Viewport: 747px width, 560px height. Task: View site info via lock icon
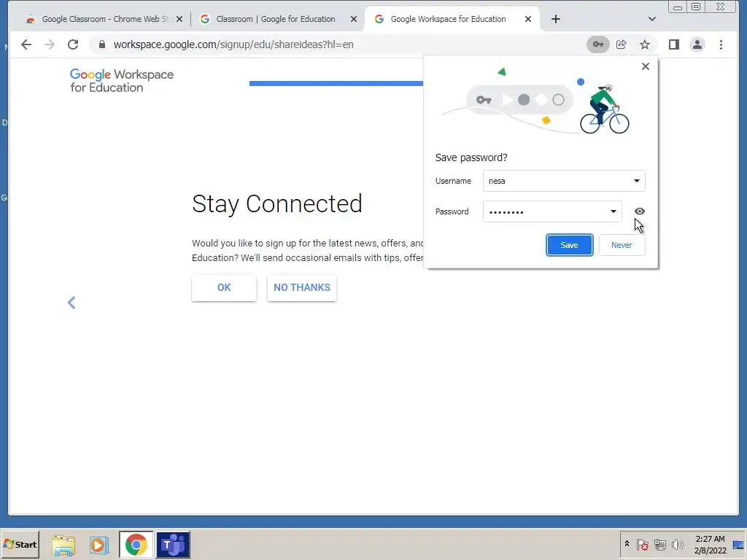pos(101,44)
